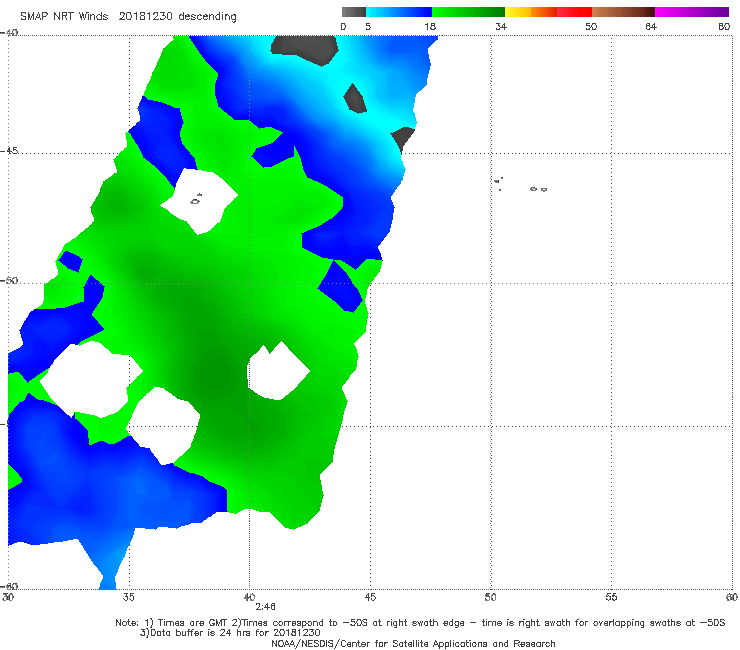This screenshot has width=740, height=650.
Task: Click the longitude axis label "45" on bottom axis
Action: tap(370, 597)
